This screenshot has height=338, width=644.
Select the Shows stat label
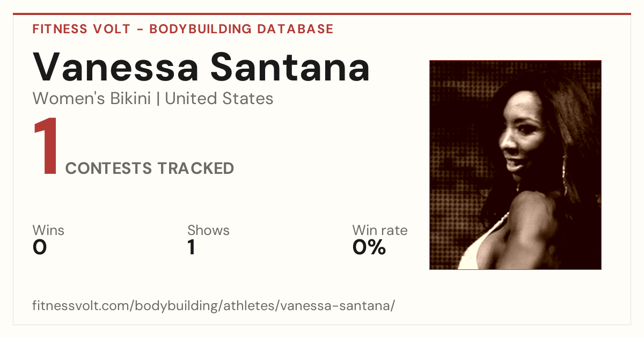point(208,231)
